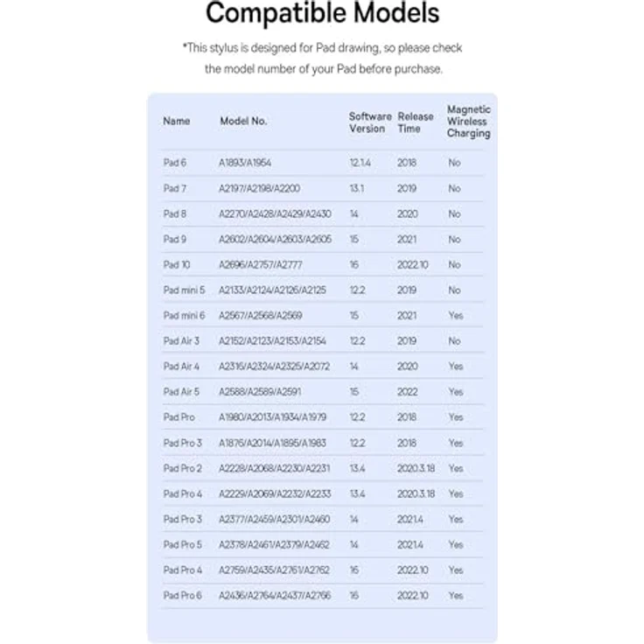Click the 2022.10 release time for Pad 10
The height and width of the screenshot is (644, 644).
413,264
